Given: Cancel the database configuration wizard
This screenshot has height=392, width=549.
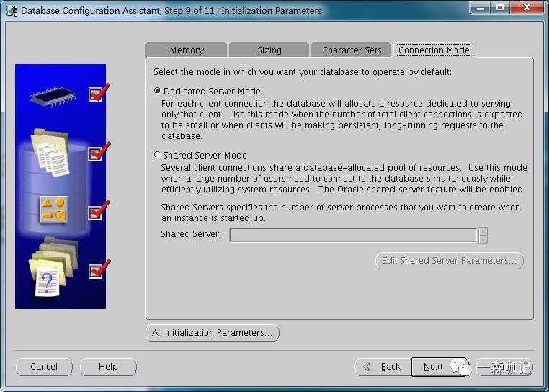Looking at the screenshot, I should 44,367.
